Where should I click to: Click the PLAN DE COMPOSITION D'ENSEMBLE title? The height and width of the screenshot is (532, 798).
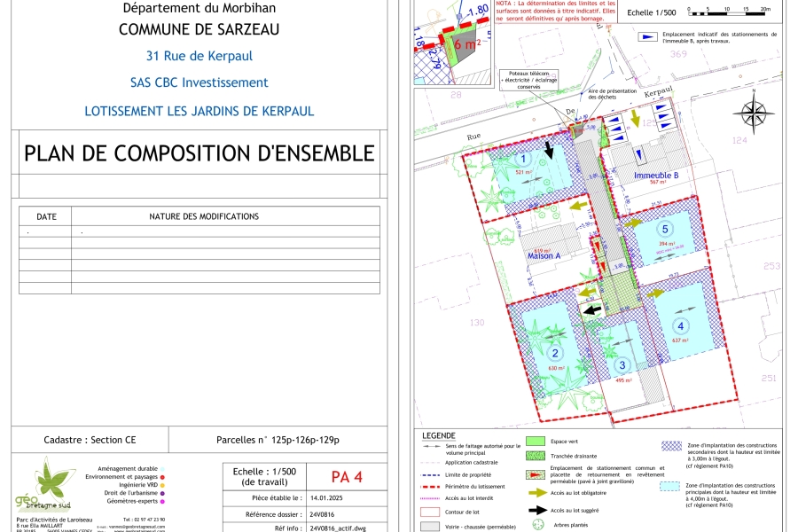[x=199, y=153]
